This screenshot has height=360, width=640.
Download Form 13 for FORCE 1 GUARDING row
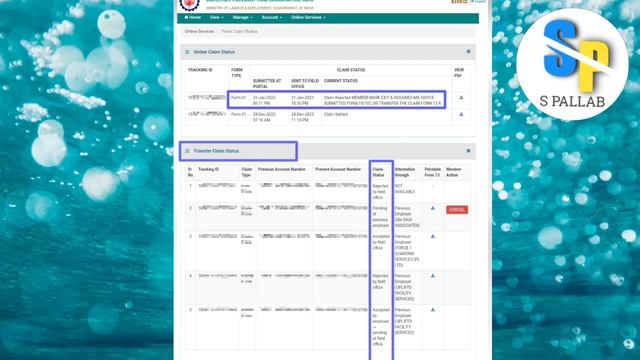click(x=433, y=237)
